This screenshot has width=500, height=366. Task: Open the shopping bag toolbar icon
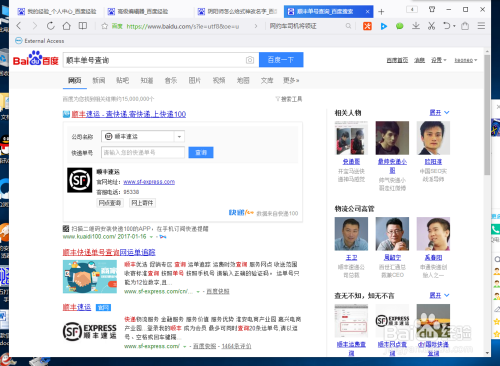tap(465, 26)
